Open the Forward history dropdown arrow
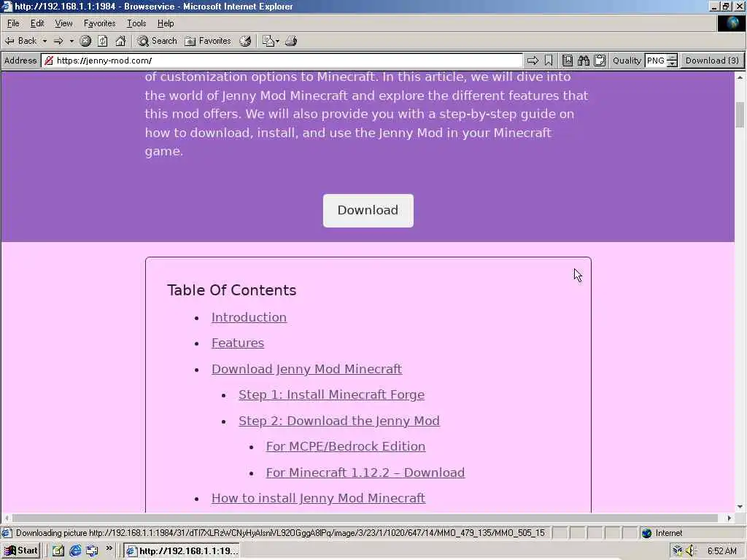The width and height of the screenshot is (747, 560). 71,41
